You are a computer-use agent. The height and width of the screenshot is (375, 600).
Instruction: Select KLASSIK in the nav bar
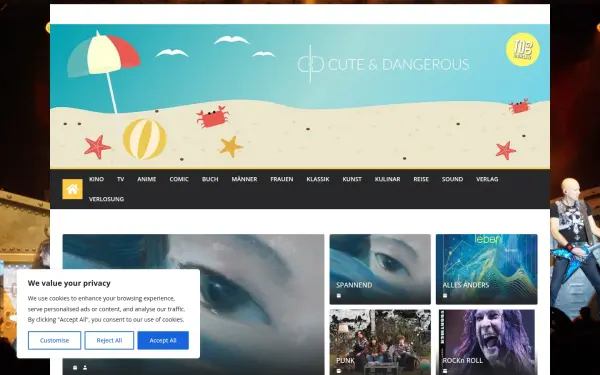click(x=318, y=179)
